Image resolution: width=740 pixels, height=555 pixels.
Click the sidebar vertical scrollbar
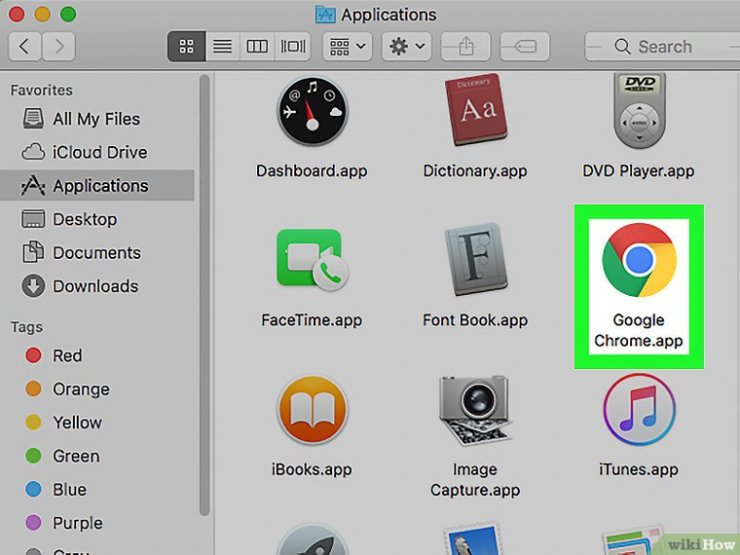[204, 295]
